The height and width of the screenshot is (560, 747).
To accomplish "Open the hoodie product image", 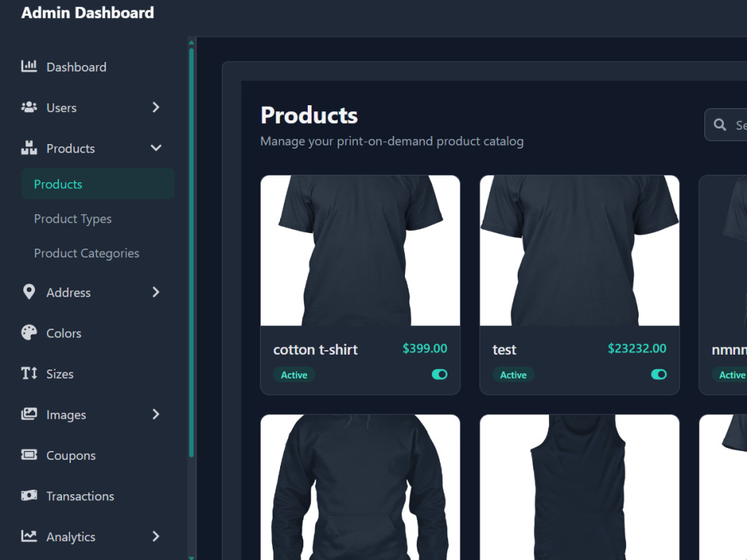I will [x=360, y=487].
